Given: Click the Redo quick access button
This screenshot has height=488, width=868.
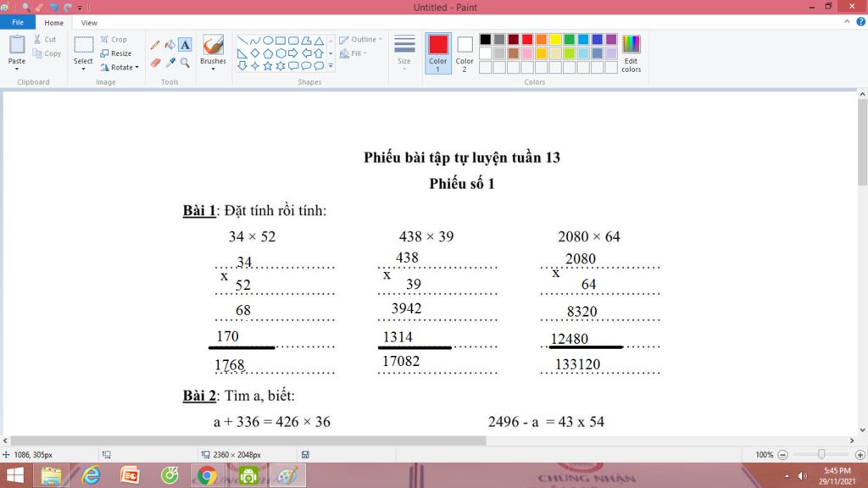Looking at the screenshot, I should (x=68, y=7).
